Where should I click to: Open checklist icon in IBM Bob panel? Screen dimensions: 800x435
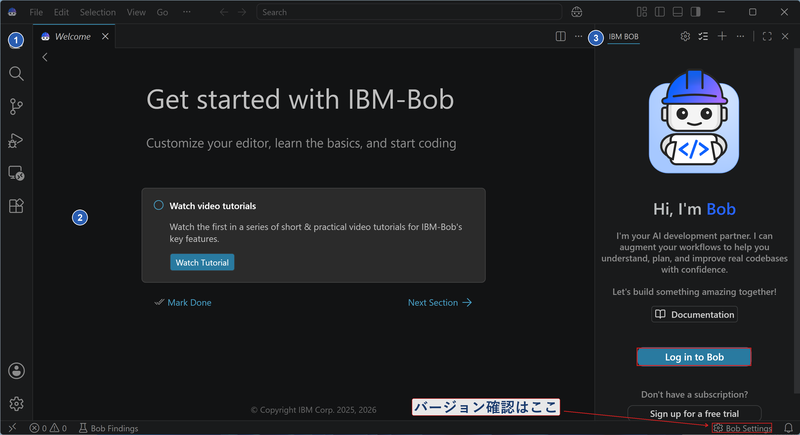pyautogui.click(x=703, y=36)
